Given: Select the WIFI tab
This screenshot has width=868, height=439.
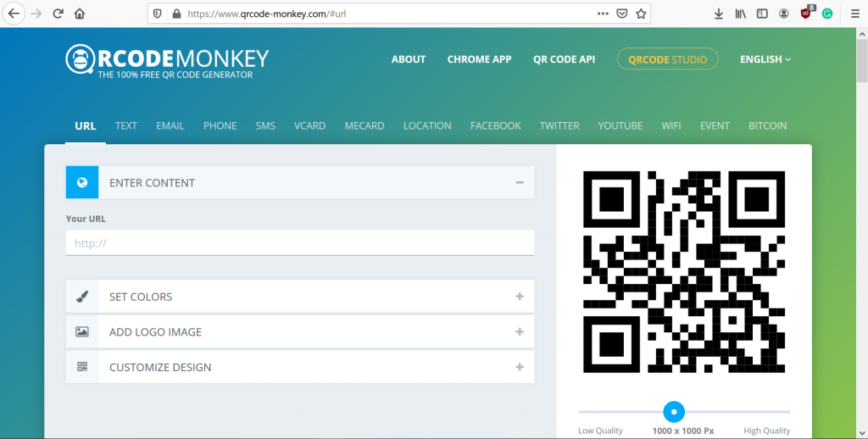Looking at the screenshot, I should coord(671,126).
